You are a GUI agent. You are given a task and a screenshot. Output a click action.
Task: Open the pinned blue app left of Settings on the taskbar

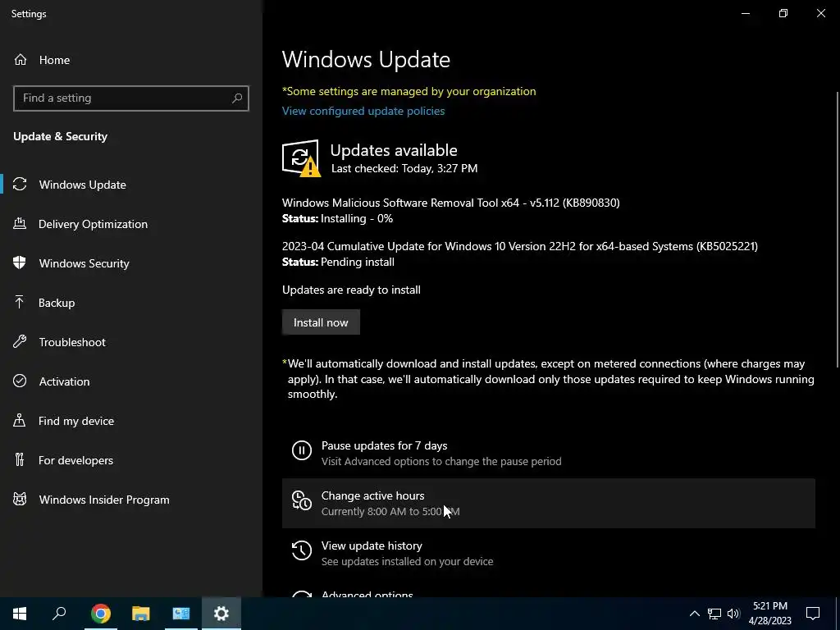181,614
